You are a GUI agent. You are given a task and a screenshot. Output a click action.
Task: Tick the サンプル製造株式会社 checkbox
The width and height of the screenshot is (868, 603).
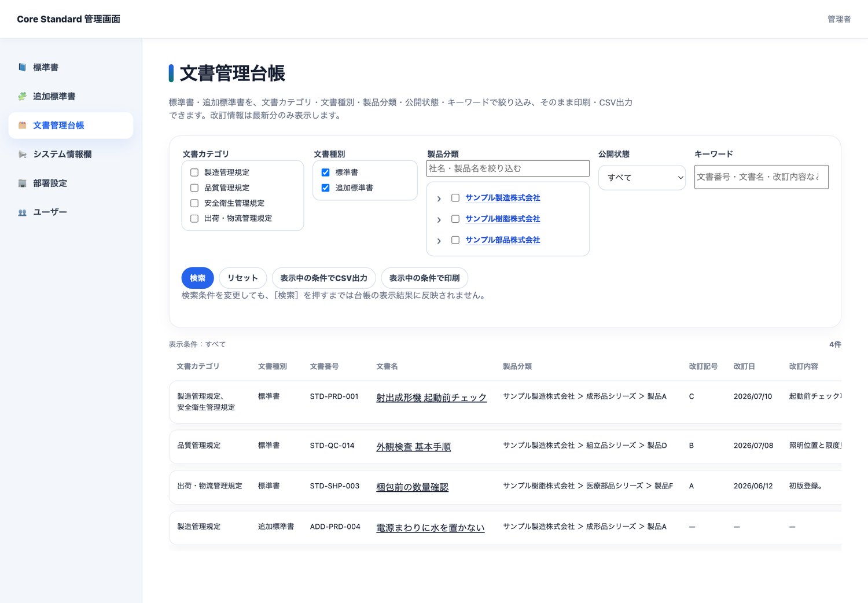pos(455,198)
